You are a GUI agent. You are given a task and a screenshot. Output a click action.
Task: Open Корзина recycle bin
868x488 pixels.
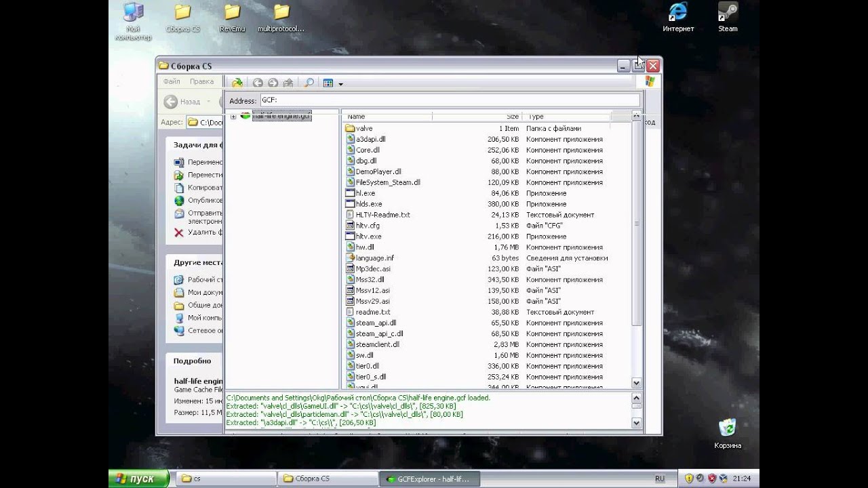pos(727,434)
